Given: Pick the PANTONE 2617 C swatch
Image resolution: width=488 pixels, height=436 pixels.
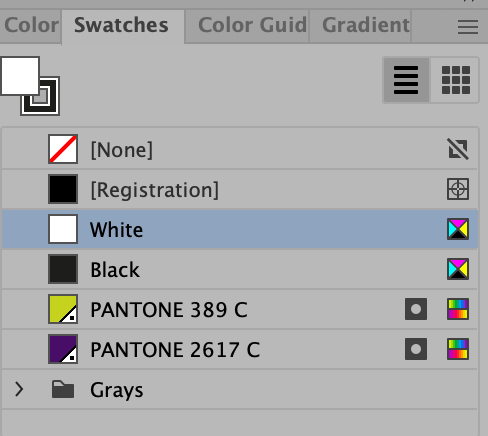Looking at the screenshot, I should pos(240,349).
